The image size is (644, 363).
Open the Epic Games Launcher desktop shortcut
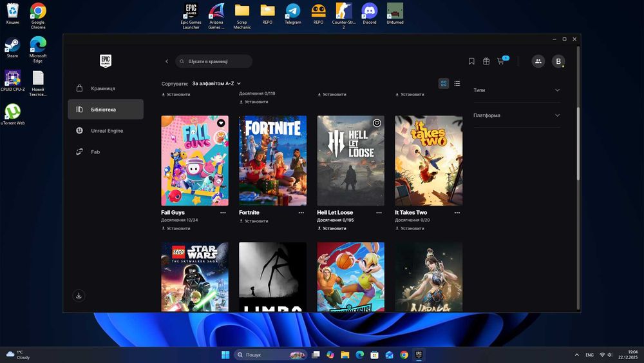click(191, 17)
